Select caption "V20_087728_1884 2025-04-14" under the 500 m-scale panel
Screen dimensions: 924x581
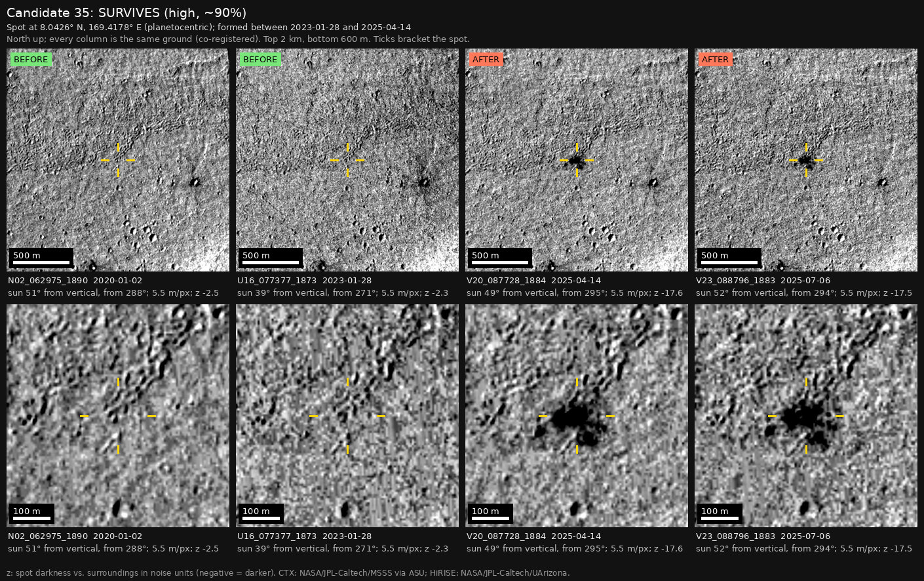tap(533, 281)
